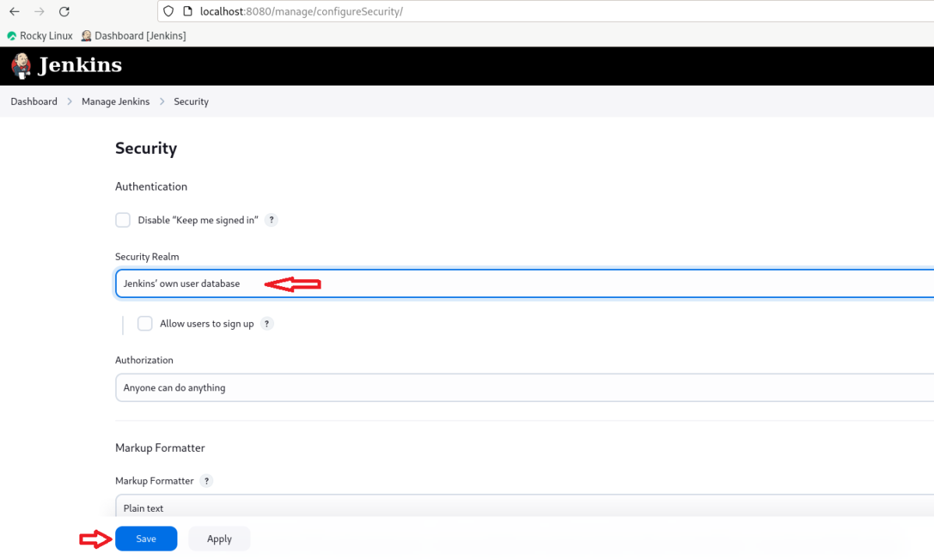Open the Authorization dropdown
This screenshot has height=560, width=934.
point(467,387)
